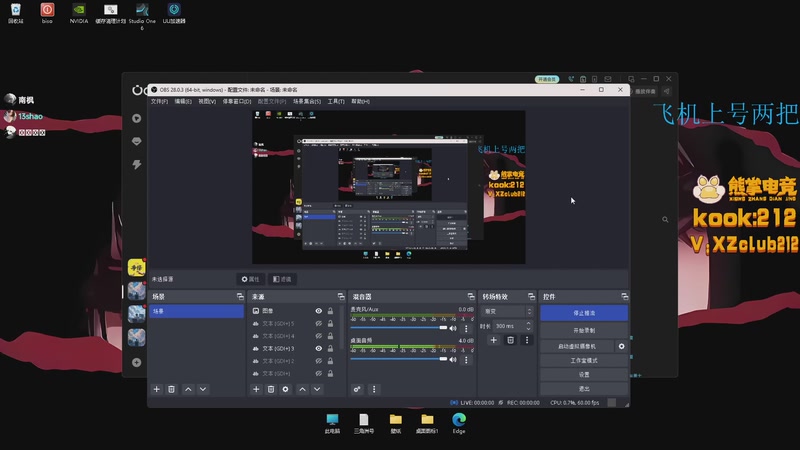Open the 场景集合(S) menu

click(x=307, y=102)
